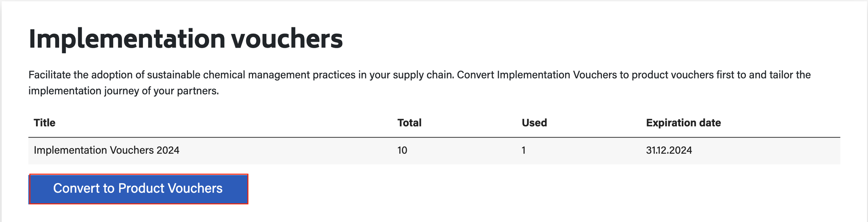868x222 pixels.
Task: Click the Total column header label
Action: click(x=409, y=123)
